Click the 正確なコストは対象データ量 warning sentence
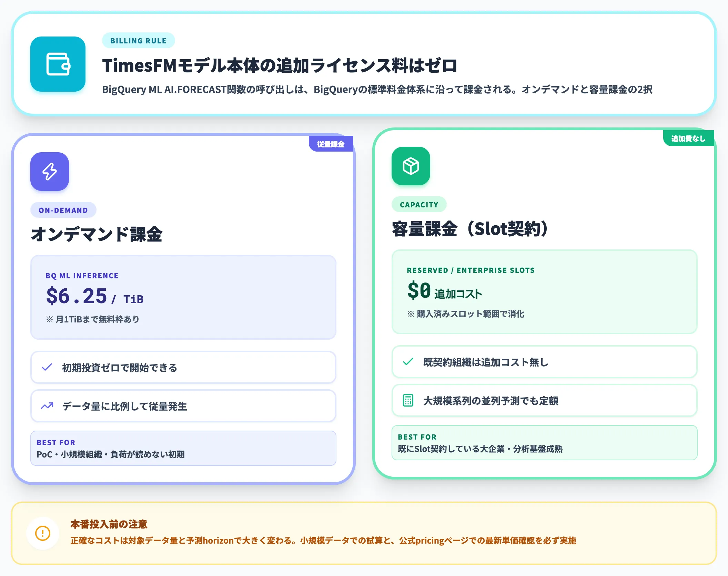This screenshot has width=728, height=576. pos(323,541)
